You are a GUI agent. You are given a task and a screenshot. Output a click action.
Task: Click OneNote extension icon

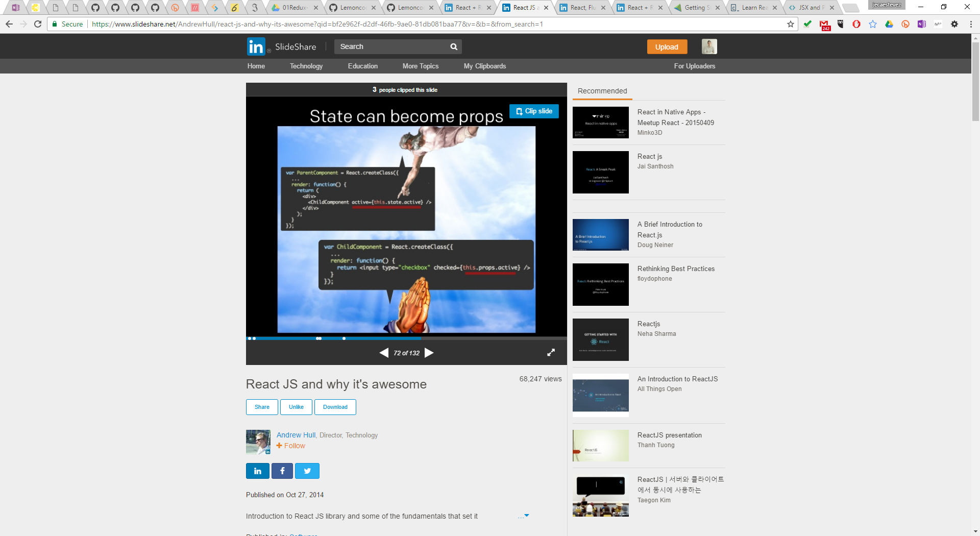922,24
